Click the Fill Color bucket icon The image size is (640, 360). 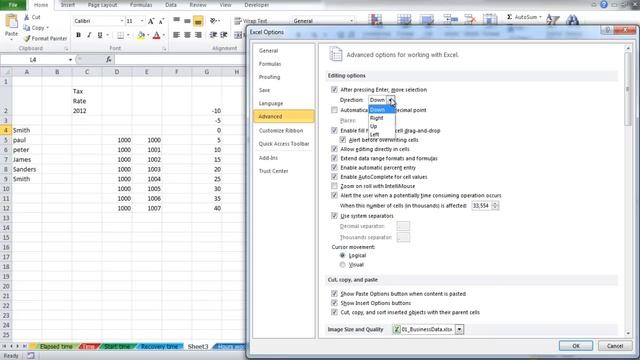pos(141,36)
